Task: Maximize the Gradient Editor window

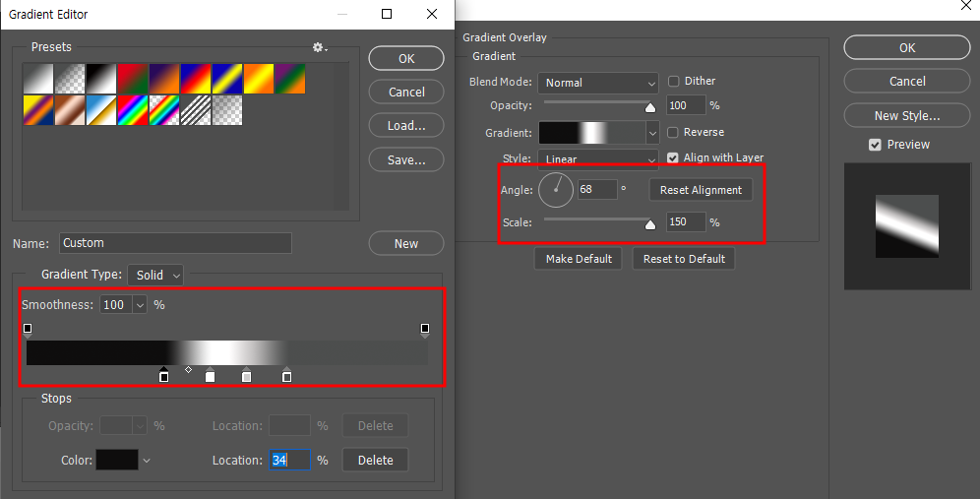Action: (387, 14)
